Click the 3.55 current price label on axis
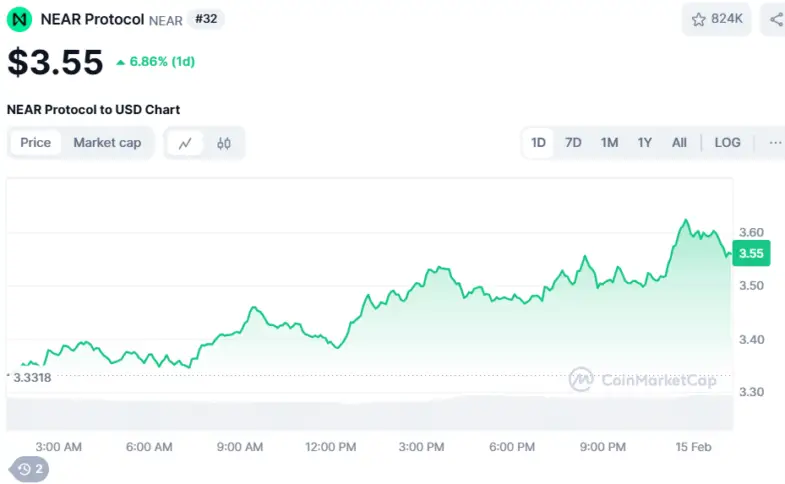Screen dimensions: 785x484 tap(751, 253)
